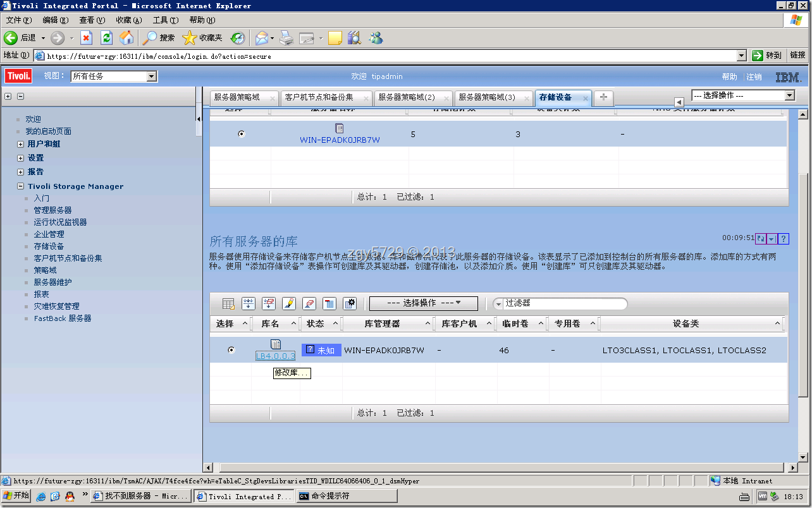Click the portlet refresh icon beside 00:09:51
This screenshot has width=812, height=508.
(761, 239)
